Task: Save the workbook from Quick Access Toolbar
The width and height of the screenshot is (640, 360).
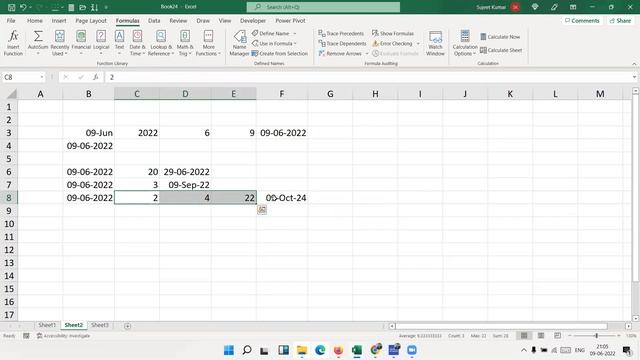Action: click(11, 7)
